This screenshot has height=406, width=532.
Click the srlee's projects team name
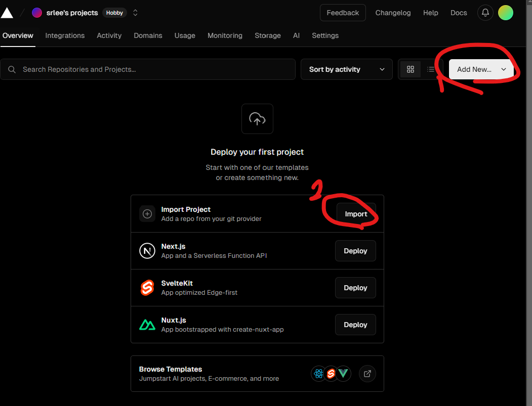click(x=72, y=13)
